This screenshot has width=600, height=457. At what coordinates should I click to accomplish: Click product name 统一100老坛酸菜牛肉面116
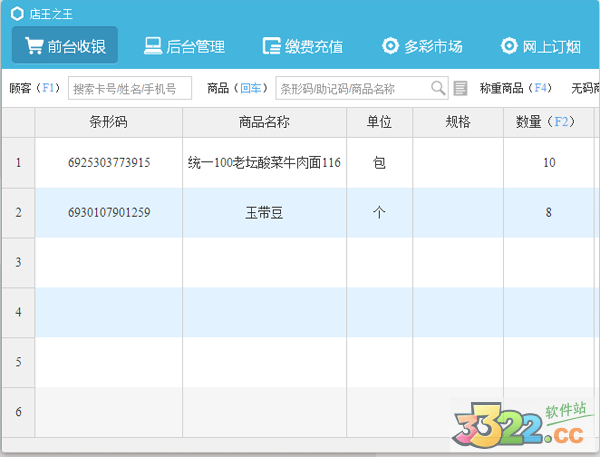point(264,163)
